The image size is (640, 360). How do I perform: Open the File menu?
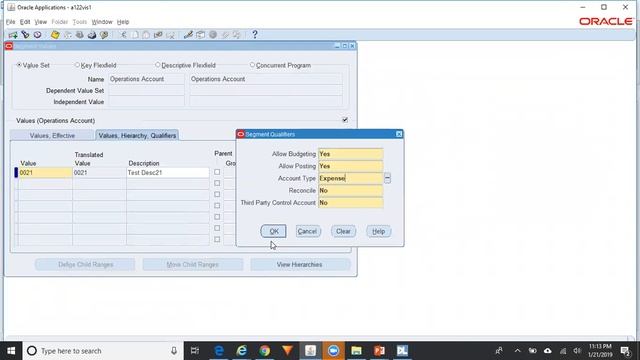pos(10,22)
